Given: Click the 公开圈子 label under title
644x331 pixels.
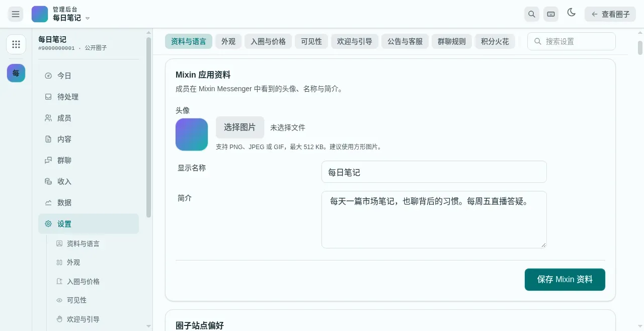Looking at the screenshot, I should coord(96,48).
